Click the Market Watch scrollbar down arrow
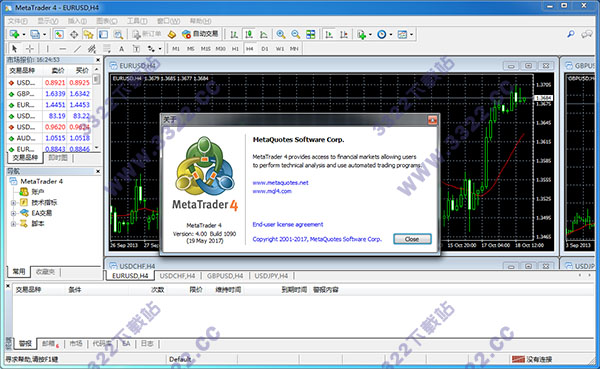Screen dimensions: 600x369 96,147
